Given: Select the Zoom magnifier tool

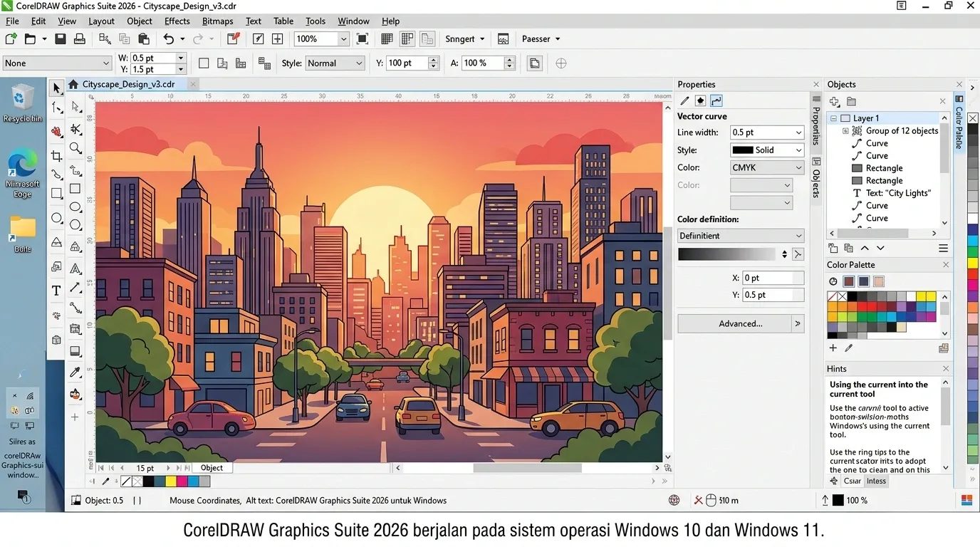Looking at the screenshot, I should tap(75, 148).
